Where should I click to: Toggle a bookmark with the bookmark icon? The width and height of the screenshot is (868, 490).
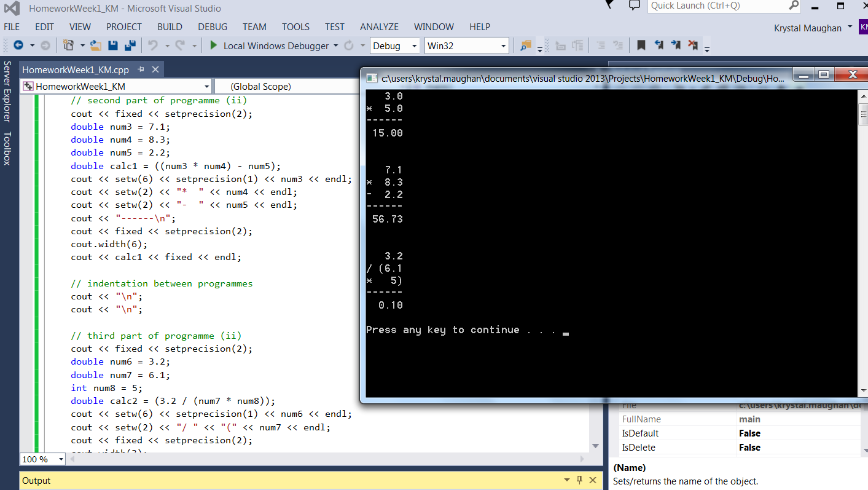[x=641, y=45]
